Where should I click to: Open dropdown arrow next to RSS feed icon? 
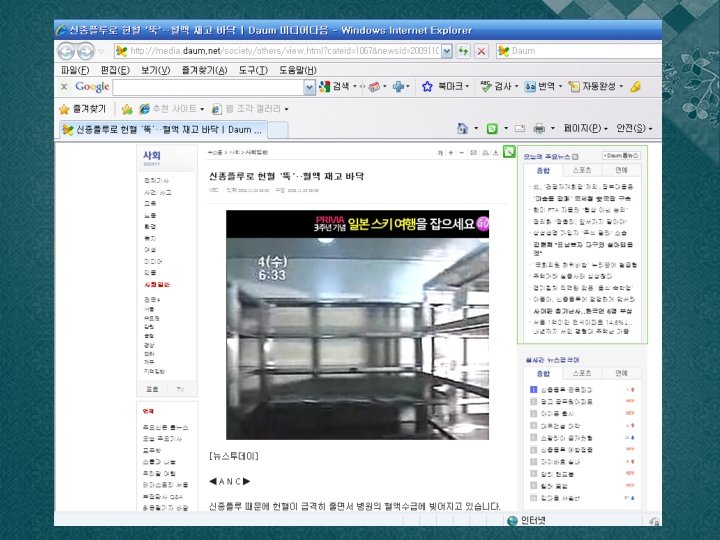pos(506,129)
